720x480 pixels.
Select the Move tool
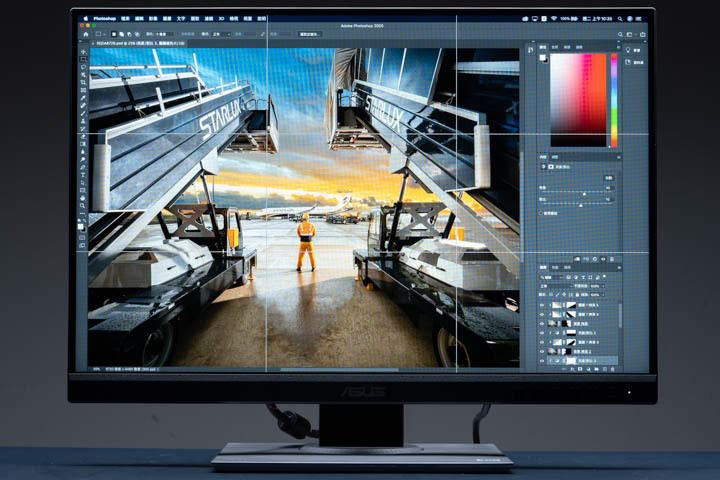point(83,52)
